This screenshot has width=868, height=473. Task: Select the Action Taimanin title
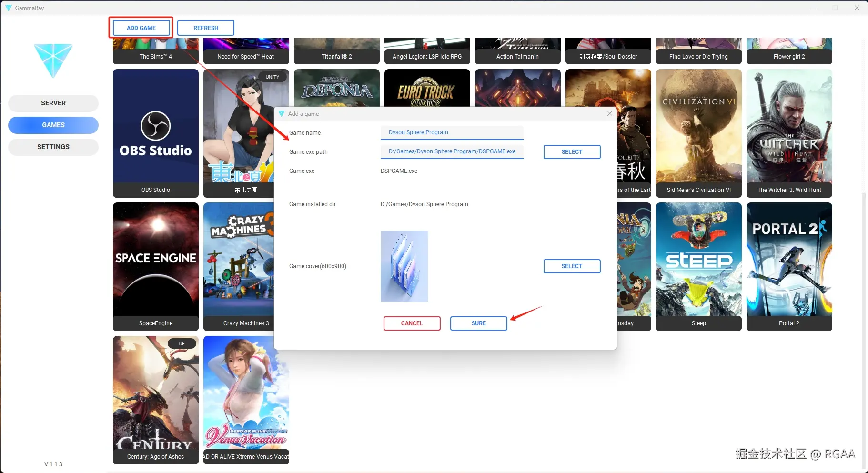(518, 57)
